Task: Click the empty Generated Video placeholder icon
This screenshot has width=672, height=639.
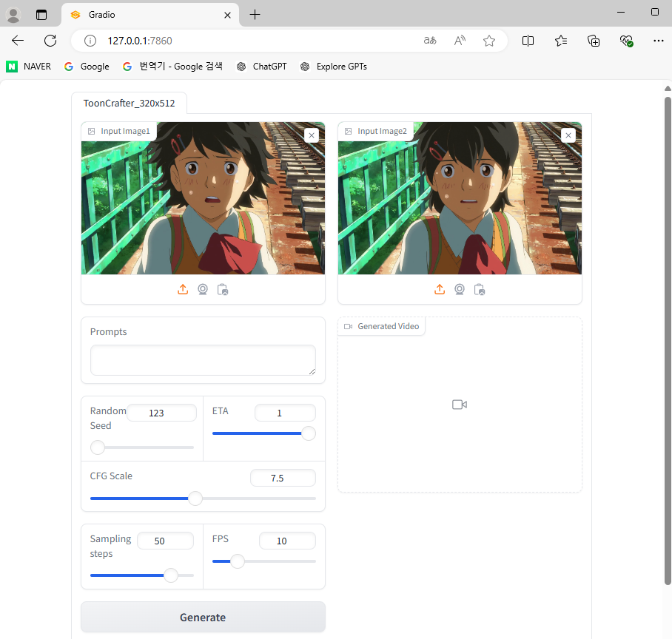Action: pos(460,405)
